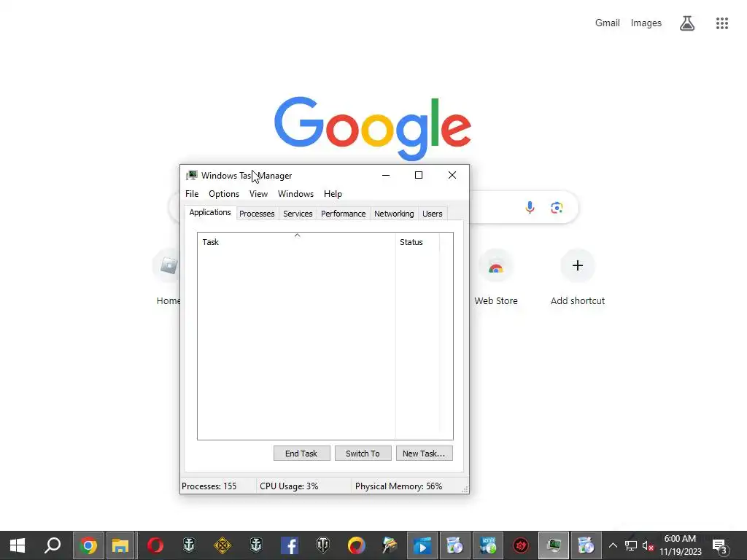Open the blue media player icon in taskbar
747x560 pixels.
[422, 545]
